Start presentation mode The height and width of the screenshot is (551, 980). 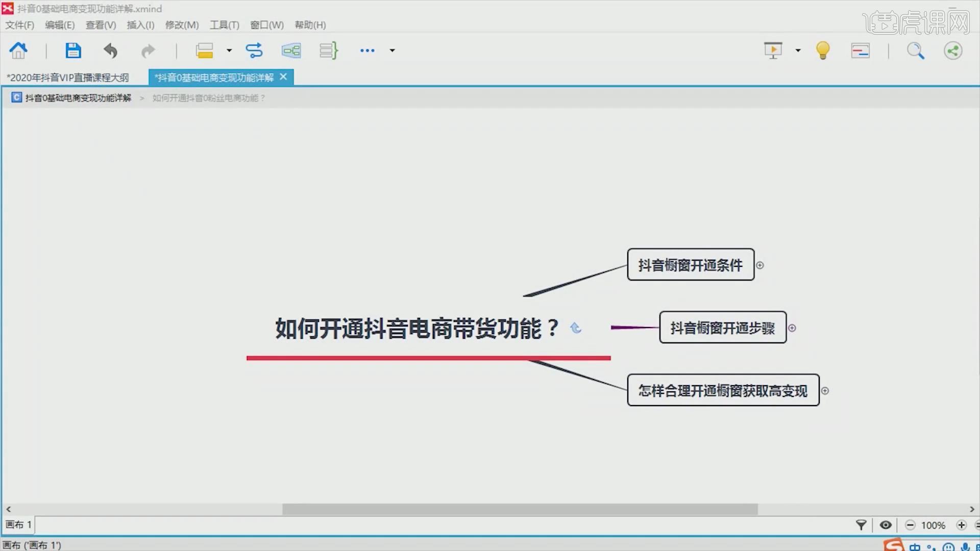(x=773, y=51)
